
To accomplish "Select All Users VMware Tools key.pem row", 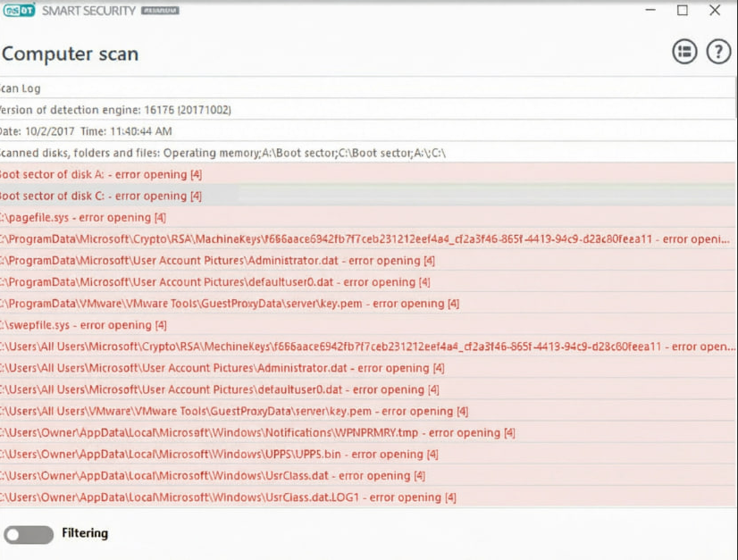I will click(x=367, y=412).
